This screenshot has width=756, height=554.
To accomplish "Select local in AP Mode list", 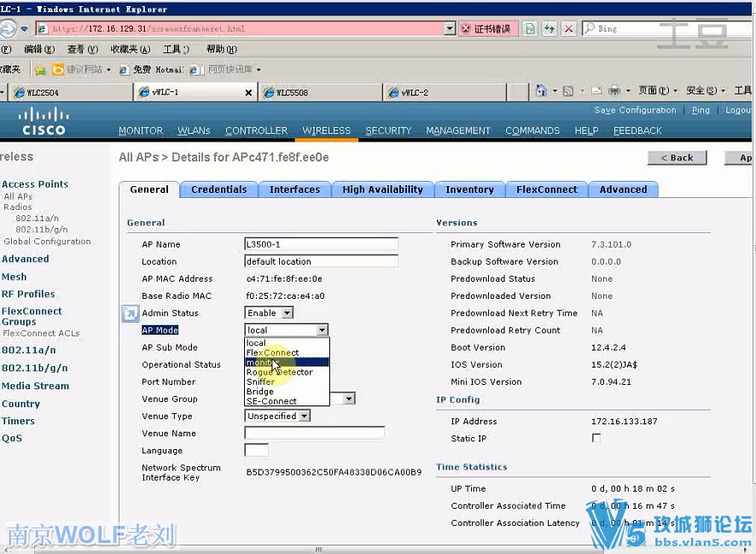I will pos(287,343).
